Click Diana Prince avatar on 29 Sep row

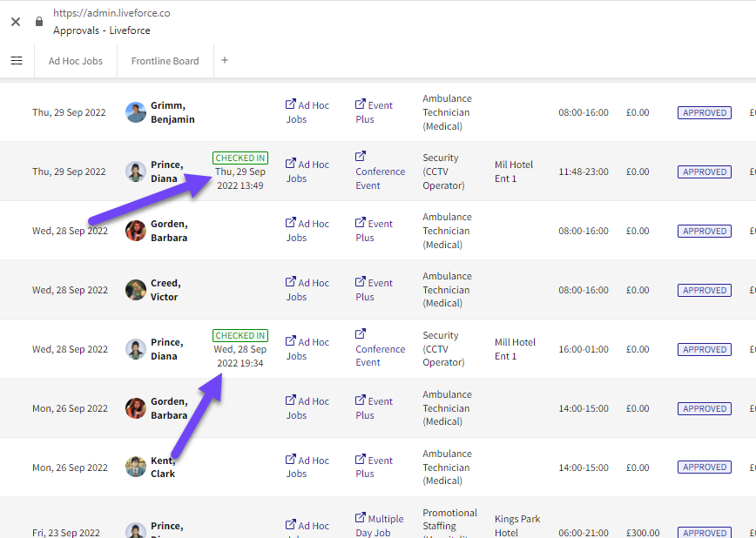pyautogui.click(x=136, y=171)
